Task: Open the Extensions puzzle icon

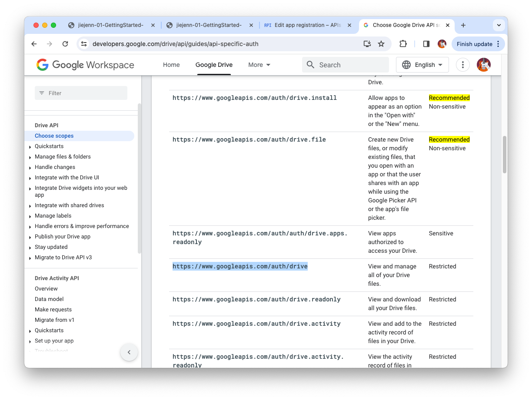Action: (403, 44)
